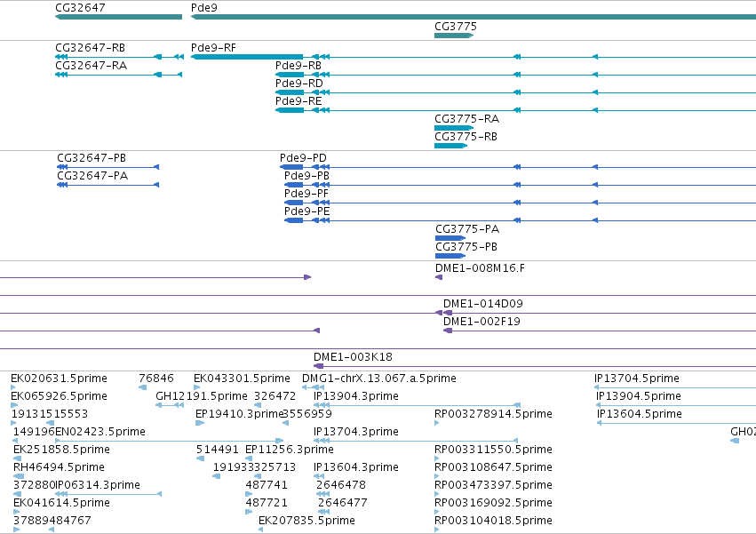Click the DME1-002F19 clone label
The height and width of the screenshot is (534, 756).
click(481, 322)
